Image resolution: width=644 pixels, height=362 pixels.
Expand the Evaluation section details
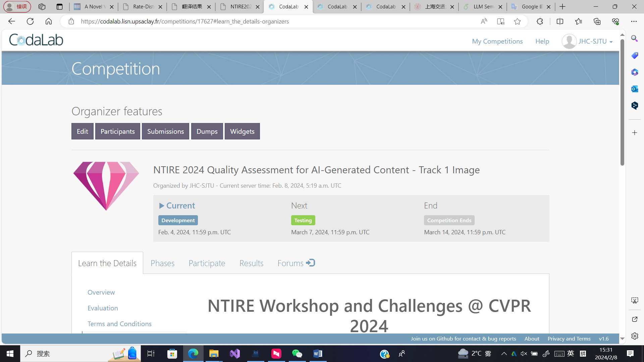coord(103,308)
